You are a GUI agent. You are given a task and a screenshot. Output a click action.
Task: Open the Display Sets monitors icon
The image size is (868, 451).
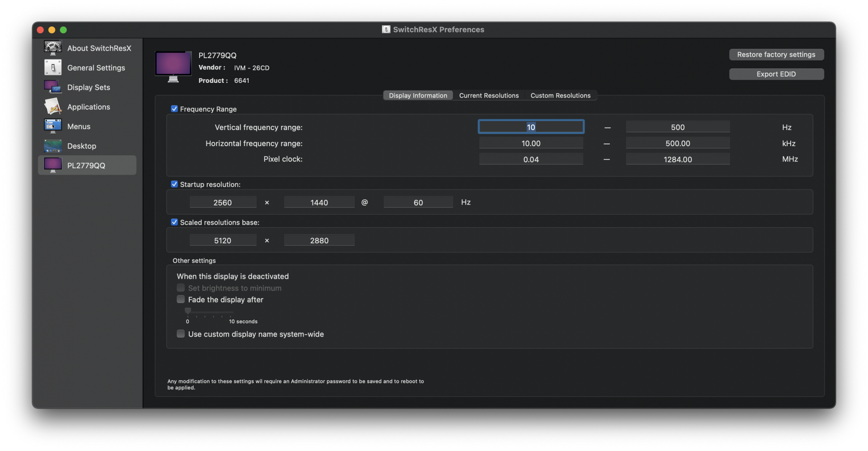[53, 87]
